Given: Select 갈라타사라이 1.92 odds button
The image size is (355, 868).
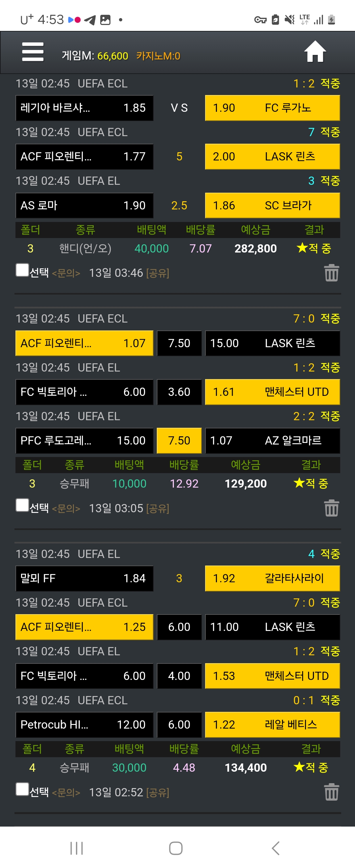Looking at the screenshot, I should pyautogui.click(x=272, y=578).
